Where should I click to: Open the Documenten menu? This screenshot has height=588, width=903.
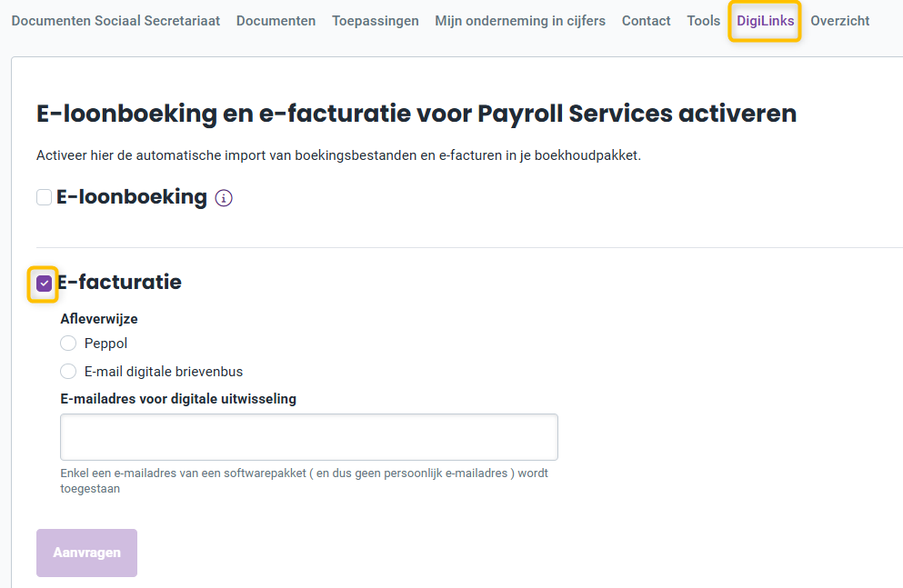click(x=276, y=20)
